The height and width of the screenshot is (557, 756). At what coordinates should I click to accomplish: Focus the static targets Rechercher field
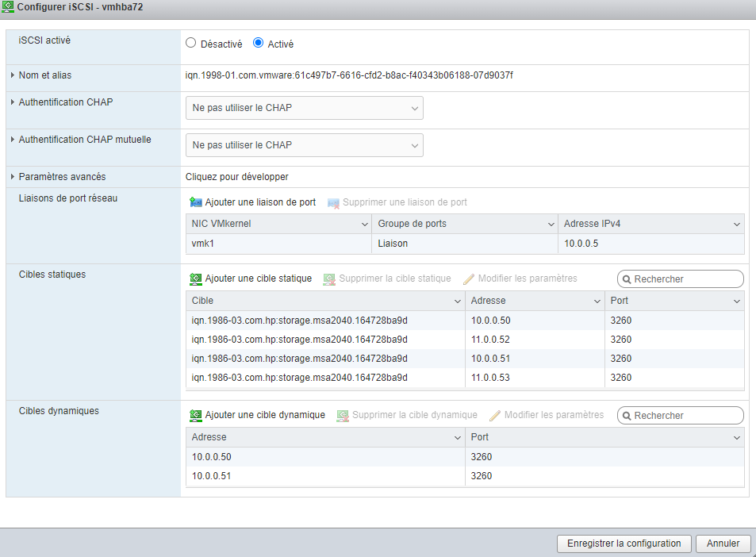click(681, 279)
